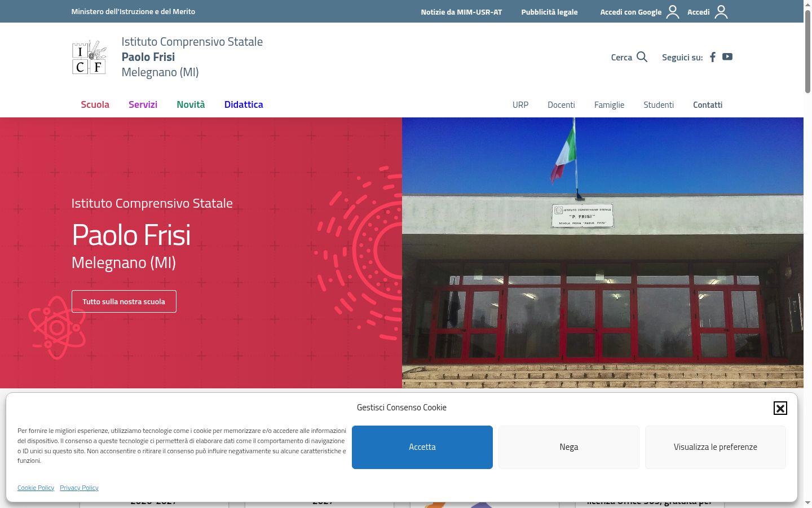Open the Novità menu
This screenshot has width=812, height=508.
tap(191, 104)
